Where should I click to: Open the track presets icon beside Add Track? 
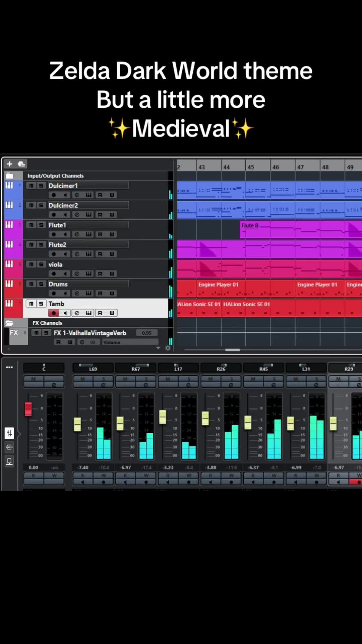tap(21, 164)
